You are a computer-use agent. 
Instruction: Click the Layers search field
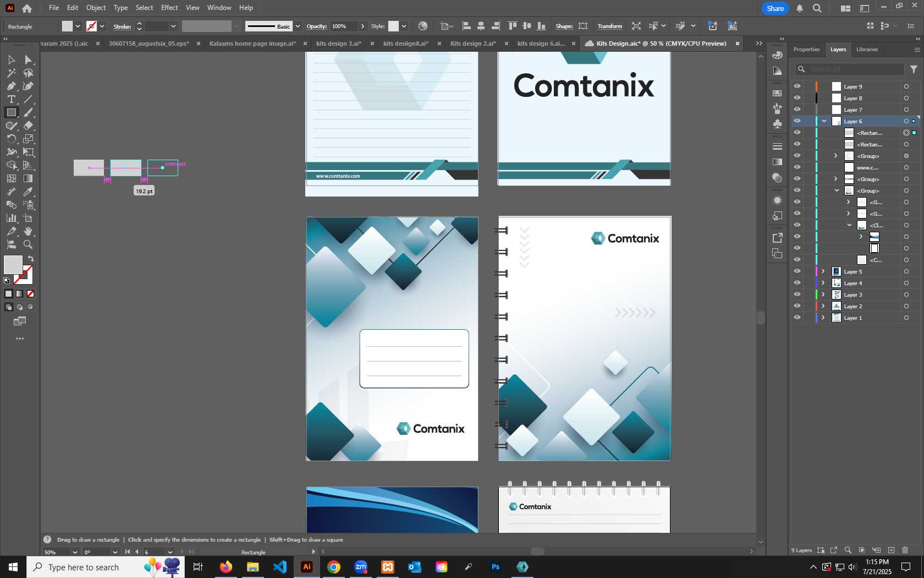(x=850, y=69)
